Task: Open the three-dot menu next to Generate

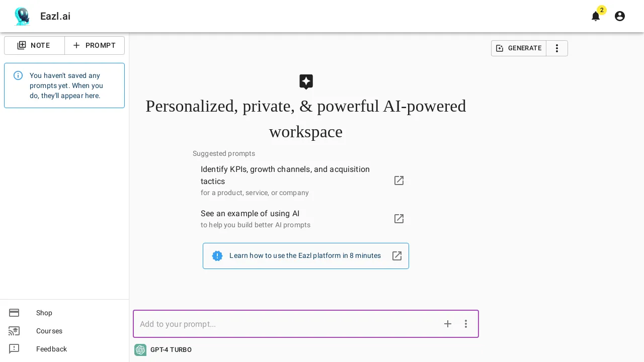Action: point(557,48)
